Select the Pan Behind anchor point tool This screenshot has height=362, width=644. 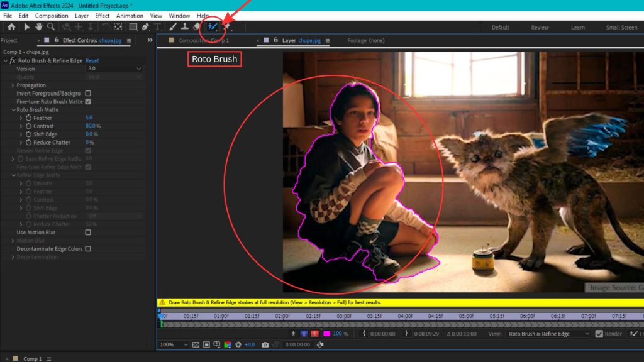tap(118, 27)
